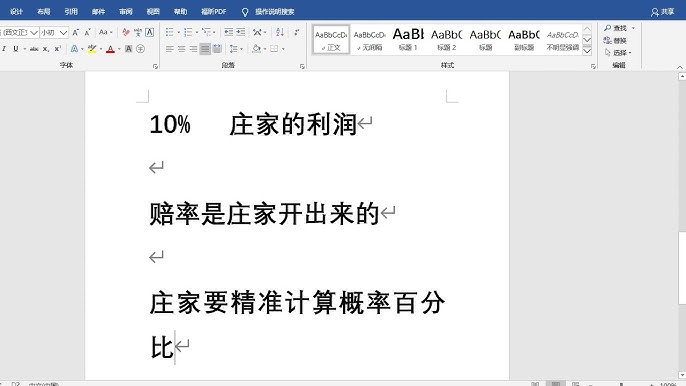Screen dimensions: 686x386
Task: Apply red font color
Action: pos(111,49)
